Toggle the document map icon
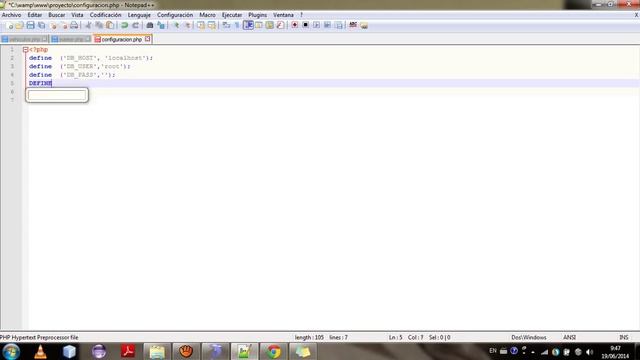 pos(269,25)
